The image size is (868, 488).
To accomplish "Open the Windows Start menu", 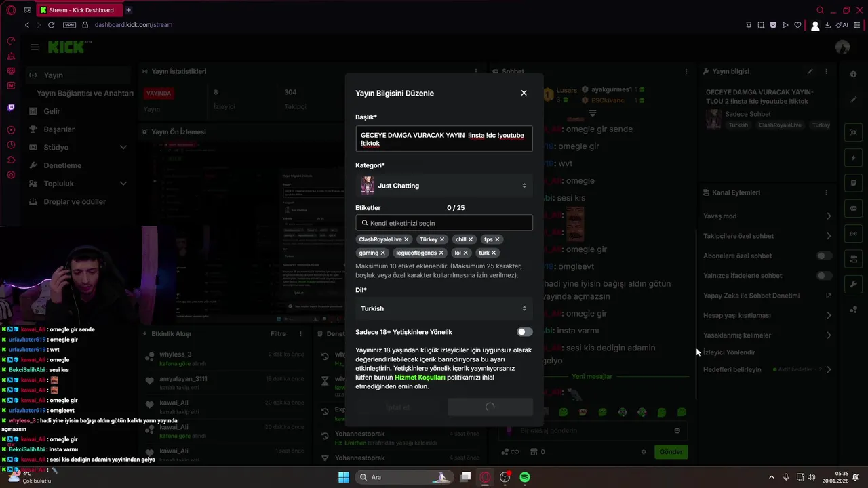I will point(344,477).
